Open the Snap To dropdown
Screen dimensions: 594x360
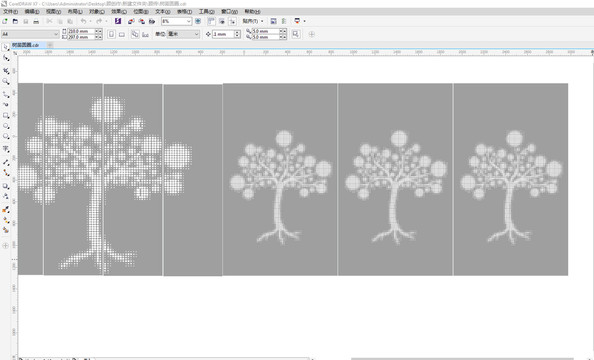click(253, 21)
